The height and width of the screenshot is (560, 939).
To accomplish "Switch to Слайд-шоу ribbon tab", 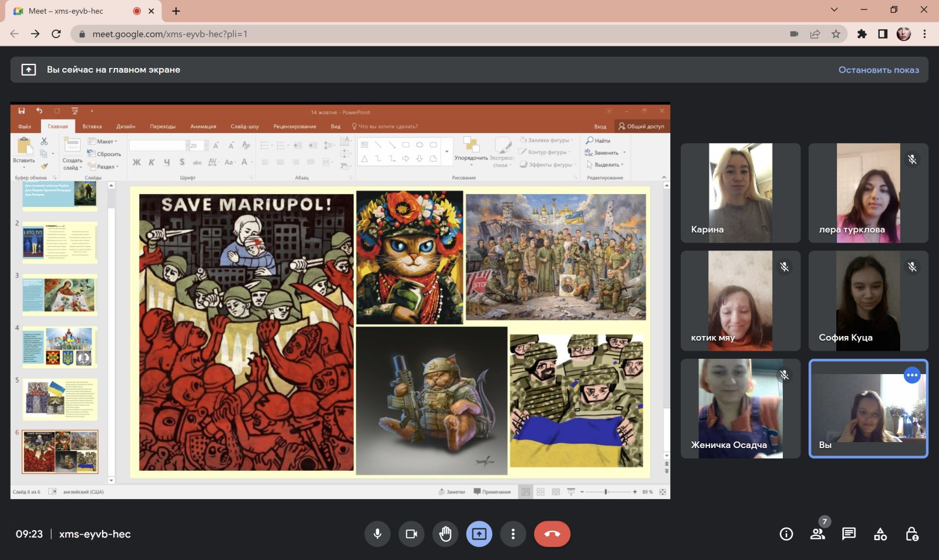I will [x=245, y=126].
